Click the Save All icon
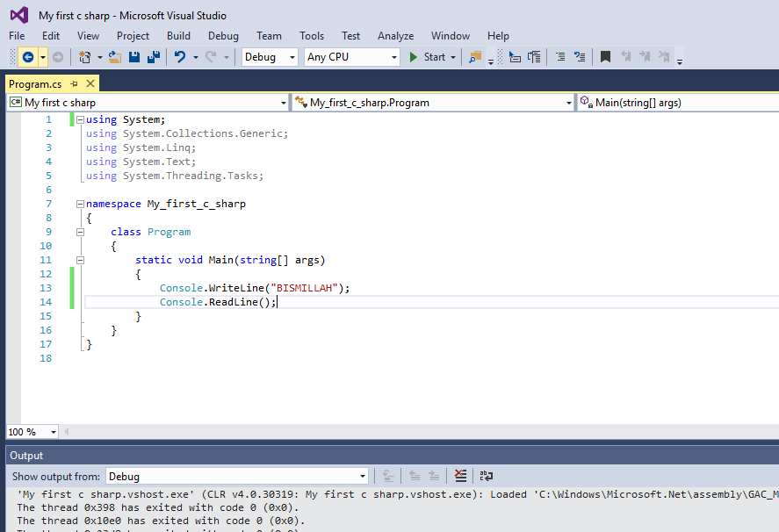This screenshot has height=532, width=779. (x=153, y=56)
